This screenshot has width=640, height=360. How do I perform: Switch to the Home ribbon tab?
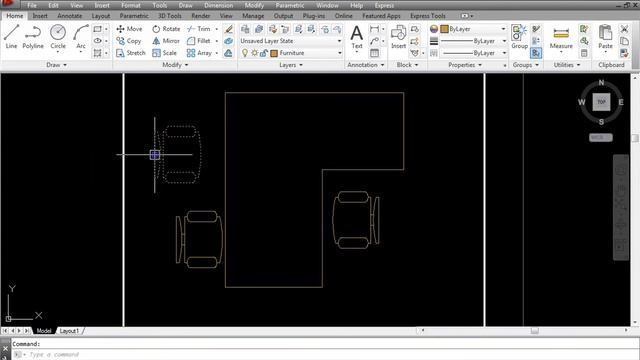click(x=15, y=16)
